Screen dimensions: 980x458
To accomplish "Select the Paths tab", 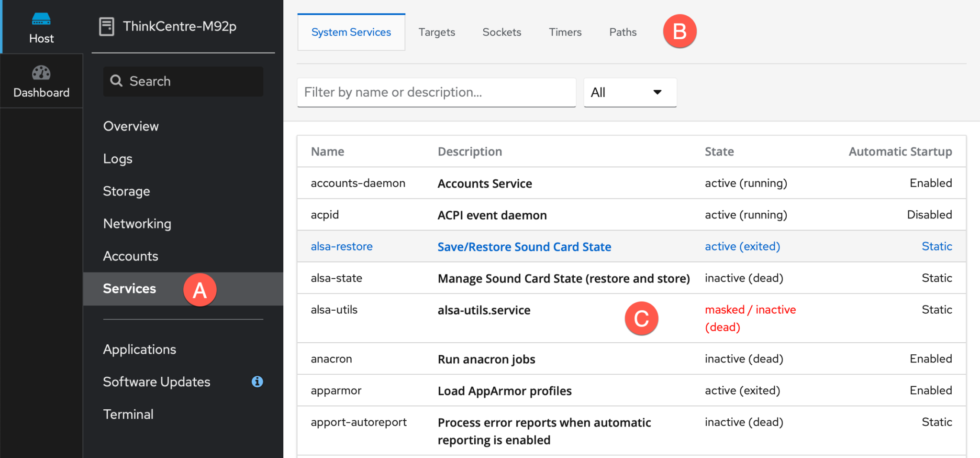I will [623, 32].
